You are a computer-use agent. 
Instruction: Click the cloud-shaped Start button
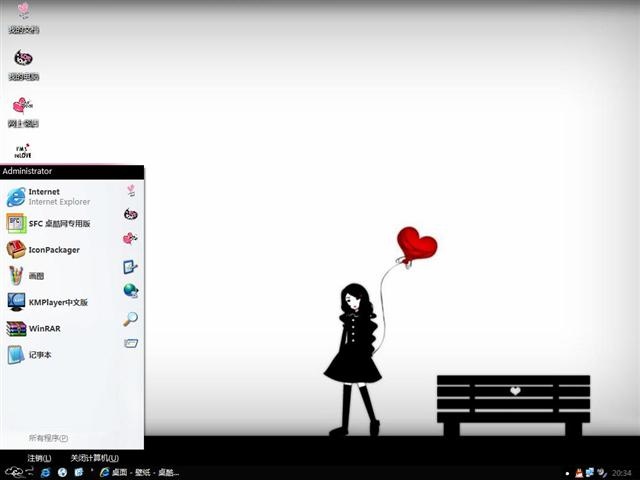[14, 473]
